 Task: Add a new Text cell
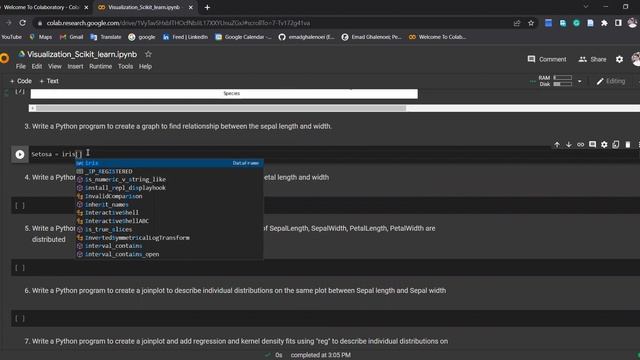click(x=49, y=81)
